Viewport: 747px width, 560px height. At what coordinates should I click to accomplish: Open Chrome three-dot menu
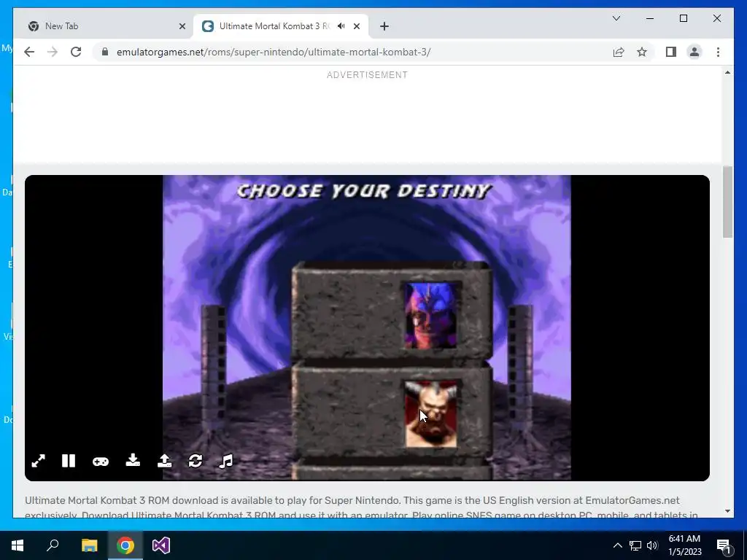click(x=719, y=52)
